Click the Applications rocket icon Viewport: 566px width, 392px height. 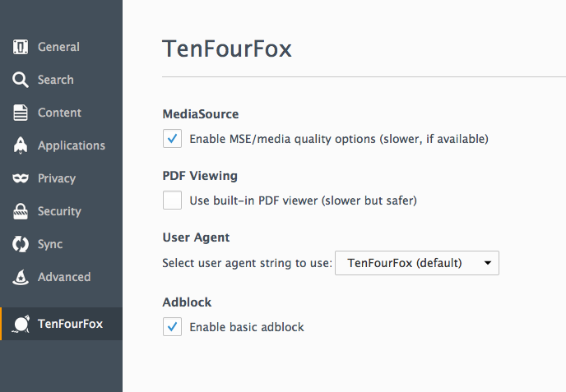coord(21,145)
